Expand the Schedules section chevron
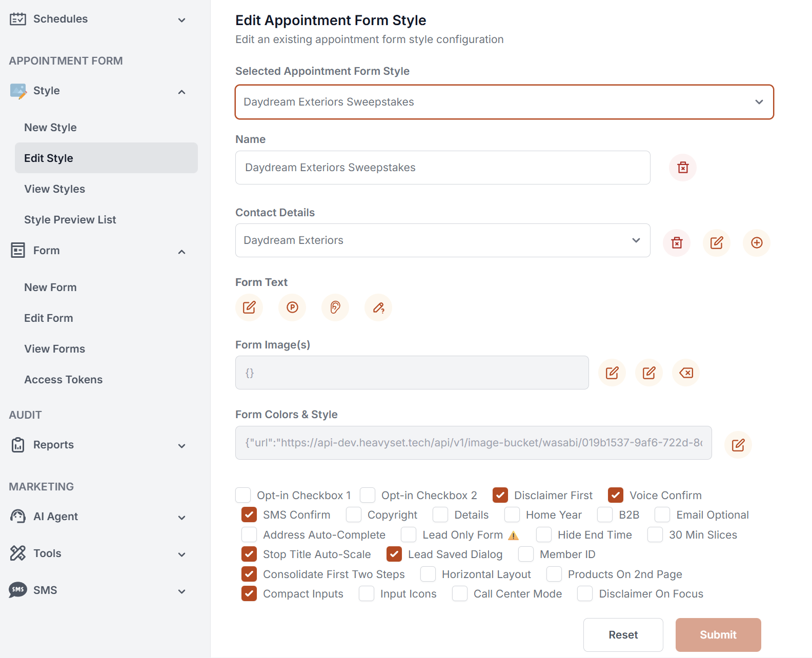 [181, 20]
